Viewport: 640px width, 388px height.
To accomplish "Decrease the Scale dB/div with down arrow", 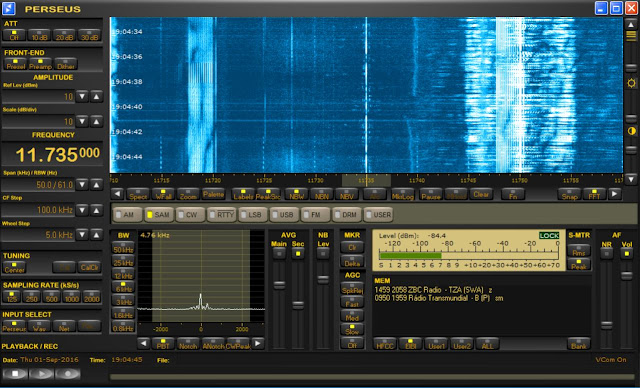I will [x=82, y=121].
